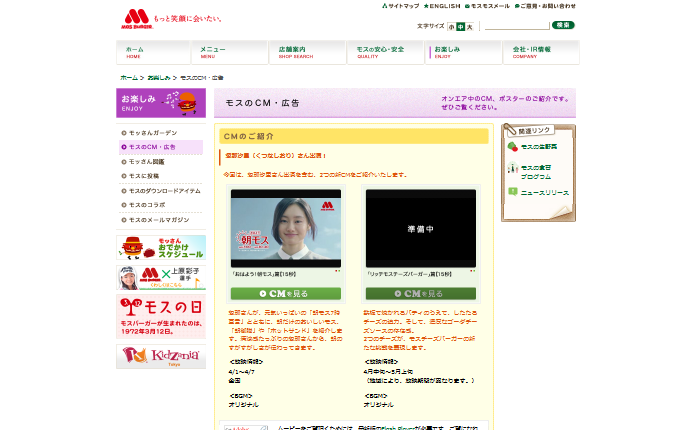Set font size to 大 (large)
Screen dimensions: 696x430
[469, 27]
